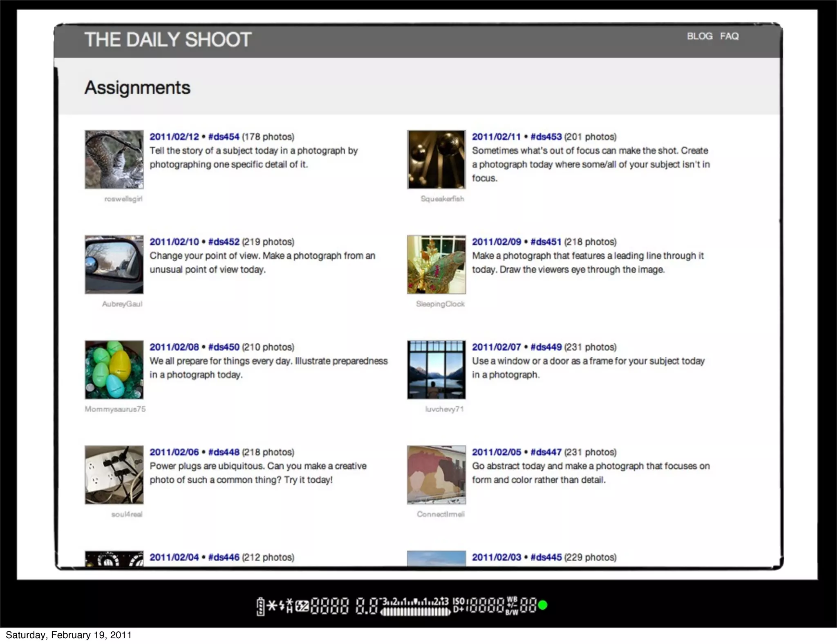Open the #ds451 assignment link
The height and width of the screenshot is (644, 837).
click(546, 242)
